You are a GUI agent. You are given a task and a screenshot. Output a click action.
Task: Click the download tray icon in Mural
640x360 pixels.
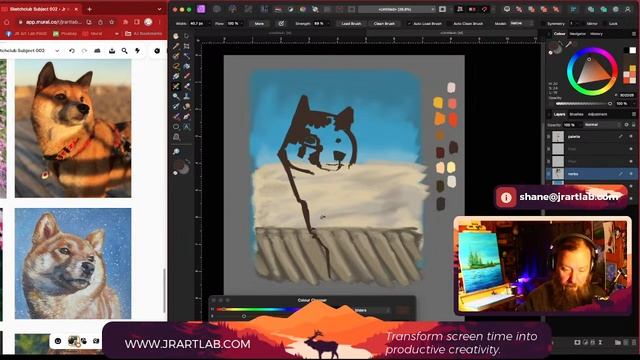(111, 51)
